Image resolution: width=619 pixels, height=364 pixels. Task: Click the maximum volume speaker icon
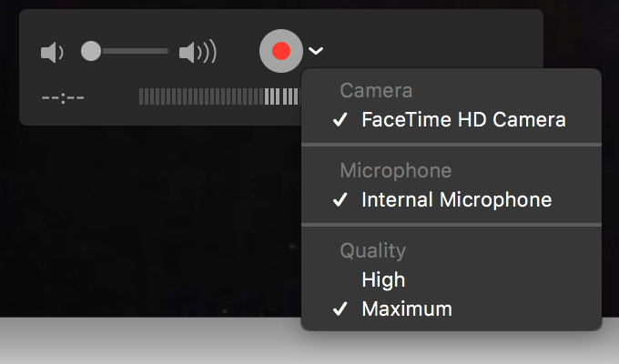coord(198,52)
